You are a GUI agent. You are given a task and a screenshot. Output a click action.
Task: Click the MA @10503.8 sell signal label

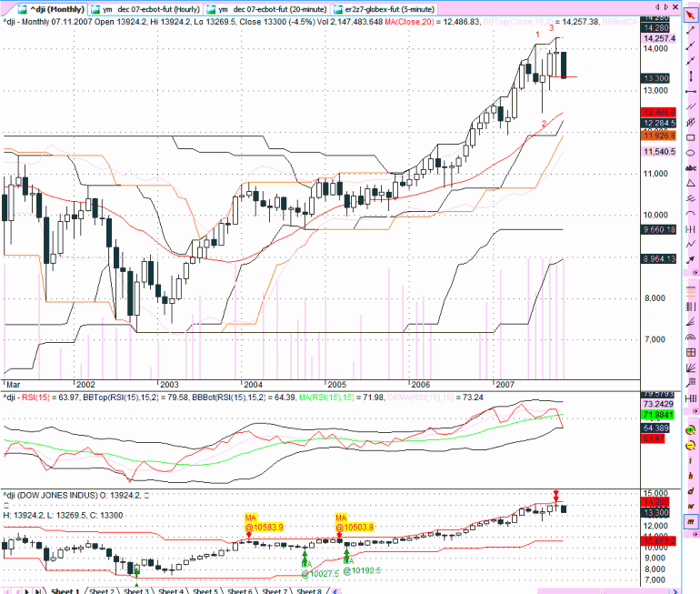click(x=355, y=522)
